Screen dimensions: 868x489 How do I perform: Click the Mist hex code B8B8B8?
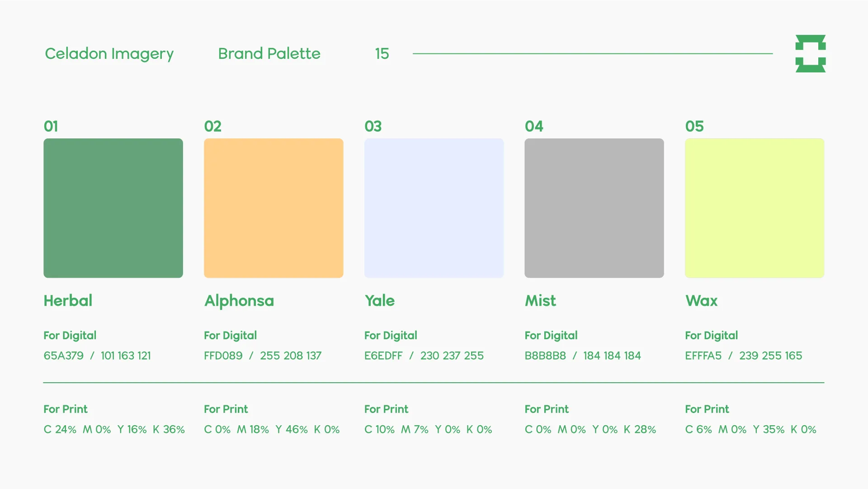point(545,356)
